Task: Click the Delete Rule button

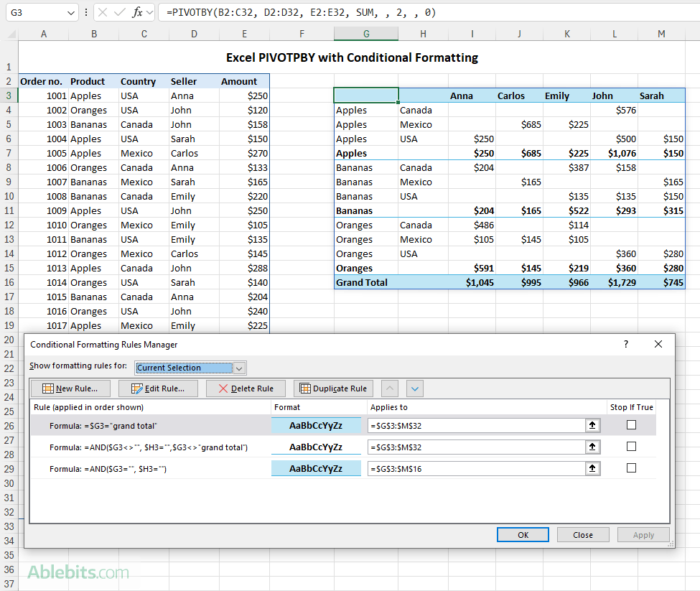Action: [246, 388]
